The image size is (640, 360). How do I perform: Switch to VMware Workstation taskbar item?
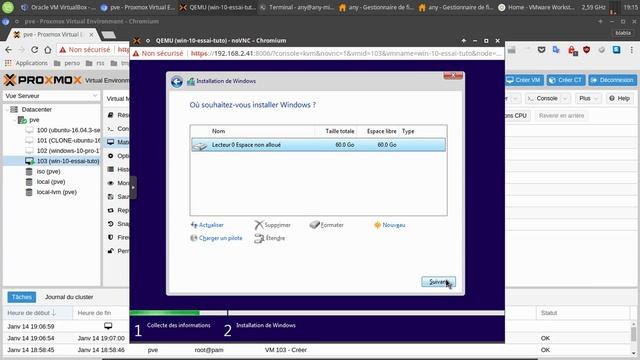click(x=536, y=7)
